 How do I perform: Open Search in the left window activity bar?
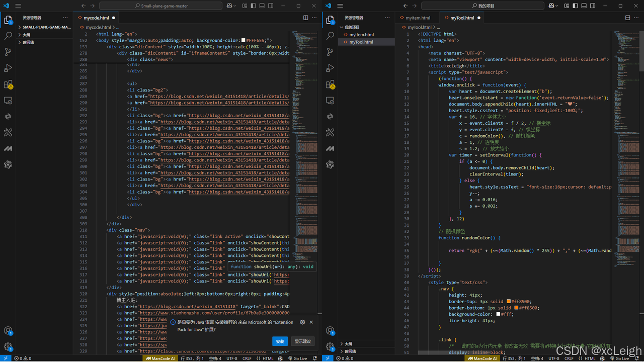8,36
